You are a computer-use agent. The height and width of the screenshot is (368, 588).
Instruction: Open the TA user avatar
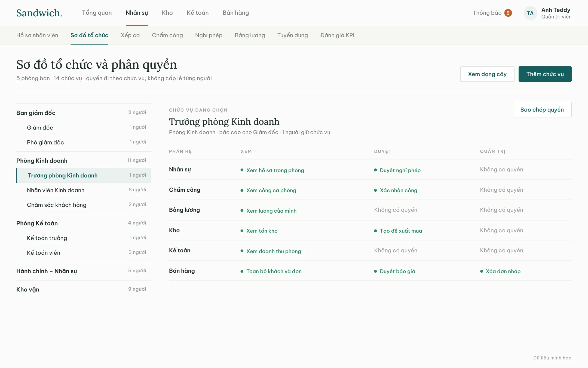pyautogui.click(x=530, y=13)
